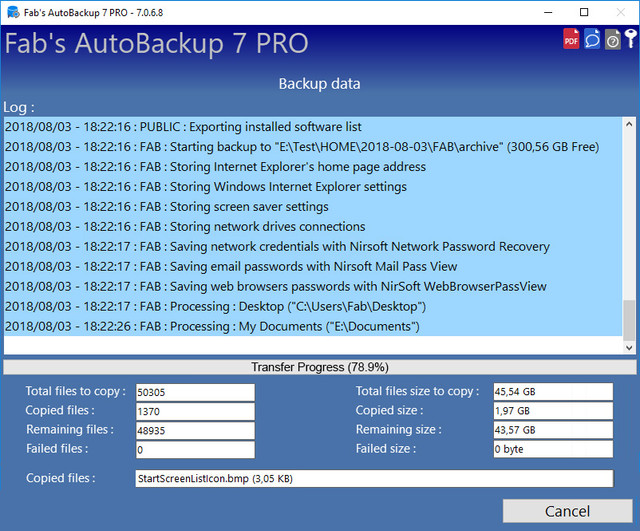Viewport: 640px width, 531px height.
Task: Click the 'Backup data' heading
Action: pos(320,84)
